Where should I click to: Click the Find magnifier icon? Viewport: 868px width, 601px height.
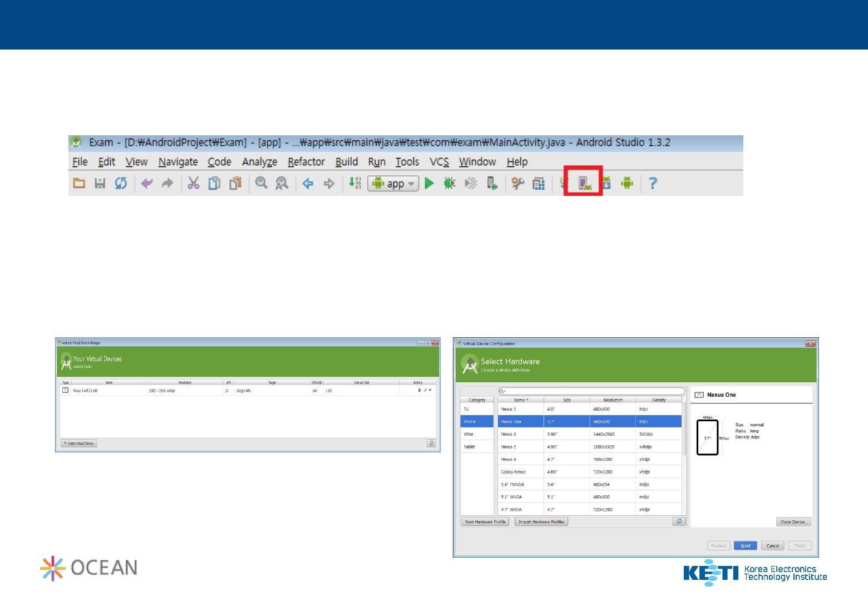pos(262,183)
